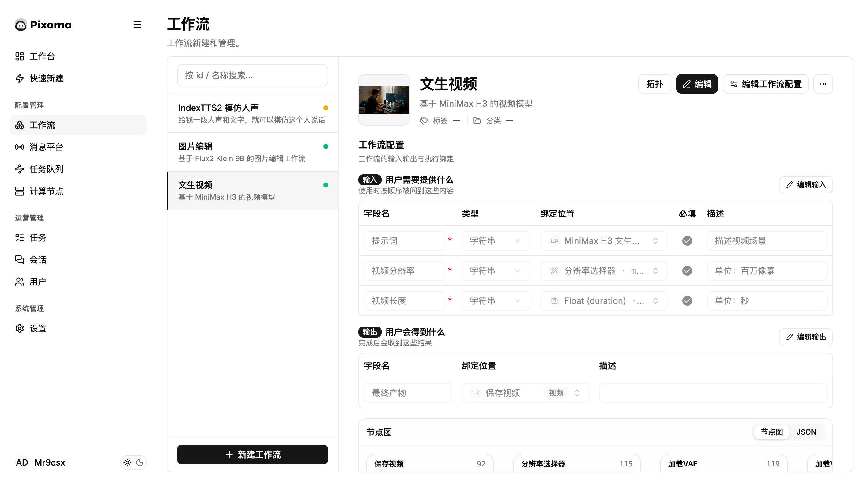Click the tag icon next to 标签
The height and width of the screenshot is (487, 868).
coord(424,121)
